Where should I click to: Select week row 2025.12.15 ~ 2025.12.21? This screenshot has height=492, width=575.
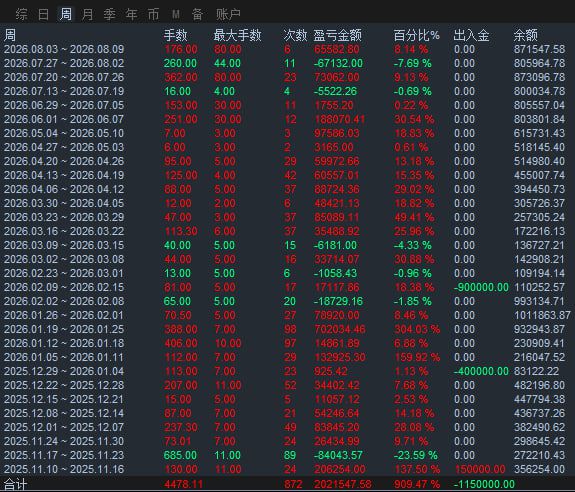(x=288, y=399)
